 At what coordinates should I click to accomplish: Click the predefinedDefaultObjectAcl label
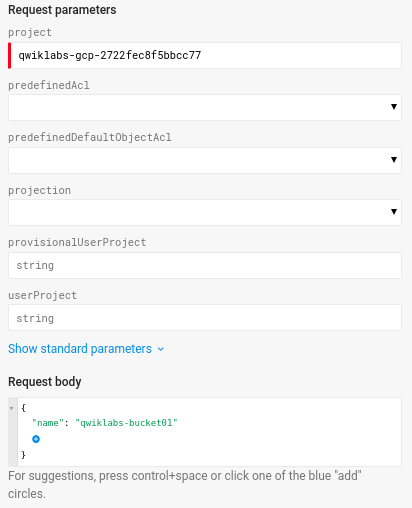90,137
